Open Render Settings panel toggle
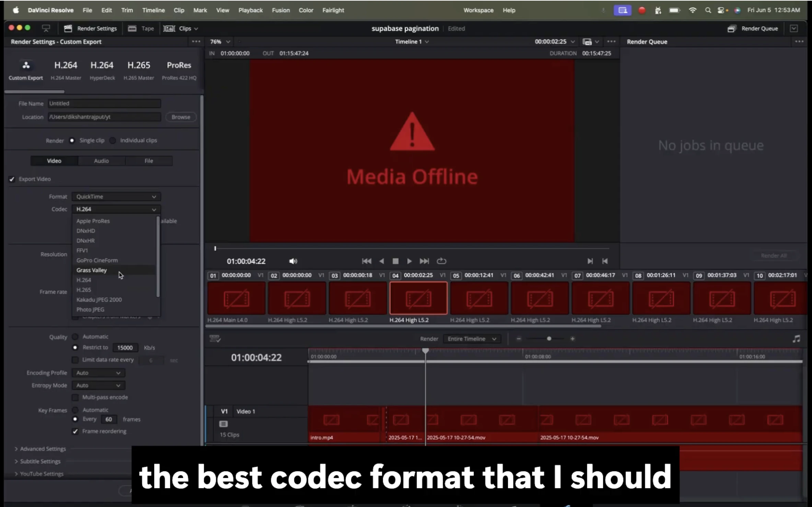 (91, 29)
